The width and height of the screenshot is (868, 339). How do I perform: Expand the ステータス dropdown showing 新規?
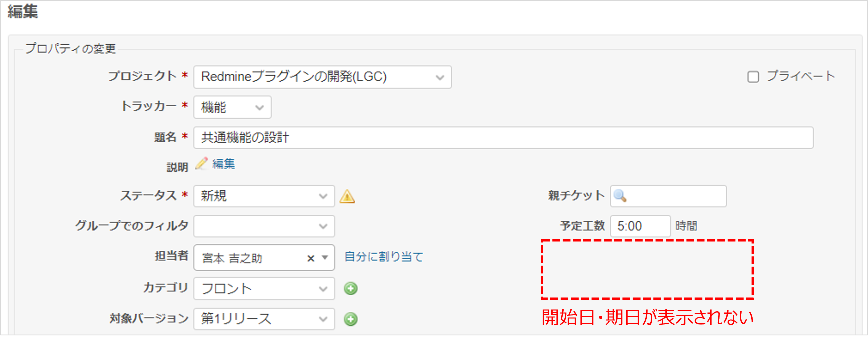tap(264, 196)
